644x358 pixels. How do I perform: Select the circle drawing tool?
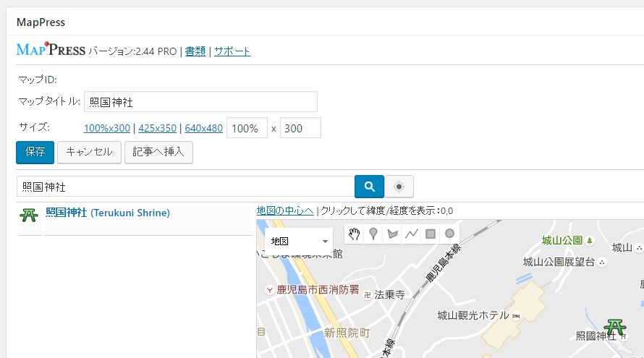tap(449, 234)
